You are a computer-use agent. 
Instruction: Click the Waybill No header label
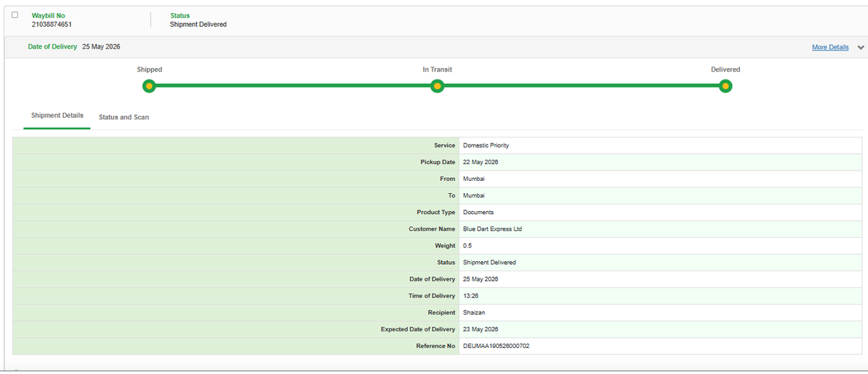point(48,15)
